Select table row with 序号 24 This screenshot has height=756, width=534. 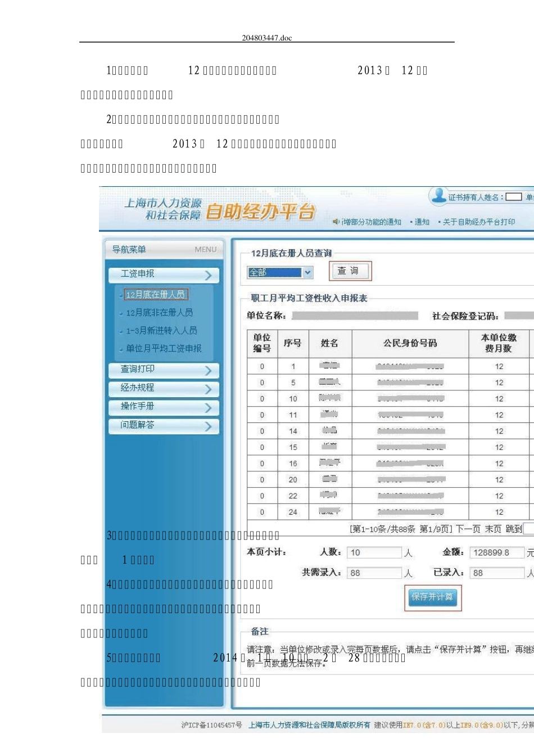tap(390, 512)
